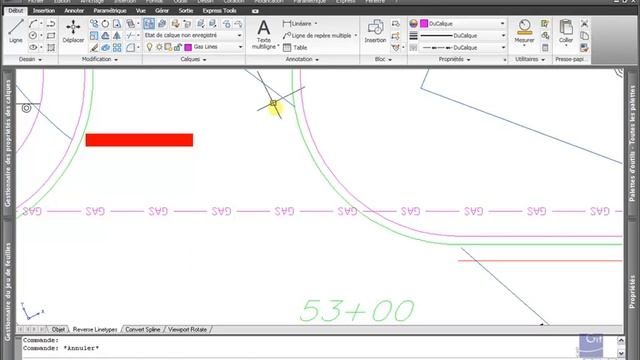The image size is (640, 360).
Task: Open the Convert Spline layout tab
Action: (x=142, y=329)
